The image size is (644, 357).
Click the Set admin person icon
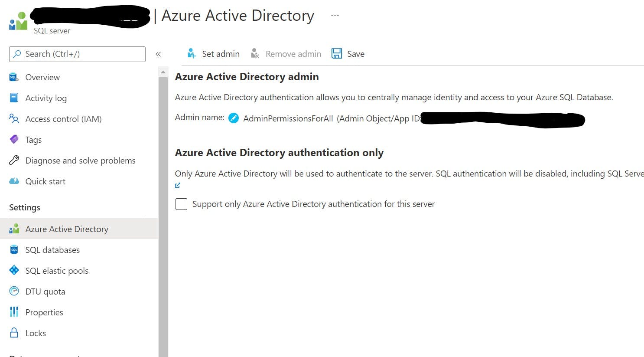tap(192, 54)
